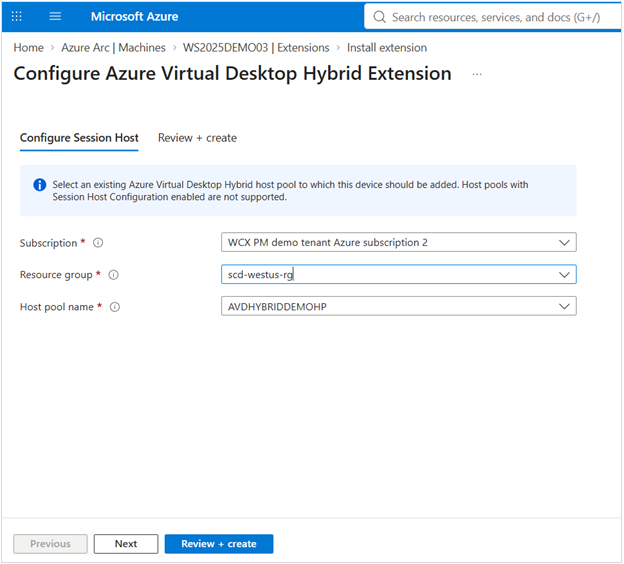The height and width of the screenshot is (564, 624).
Task: Click the search magnifier icon
Action: 379,17
